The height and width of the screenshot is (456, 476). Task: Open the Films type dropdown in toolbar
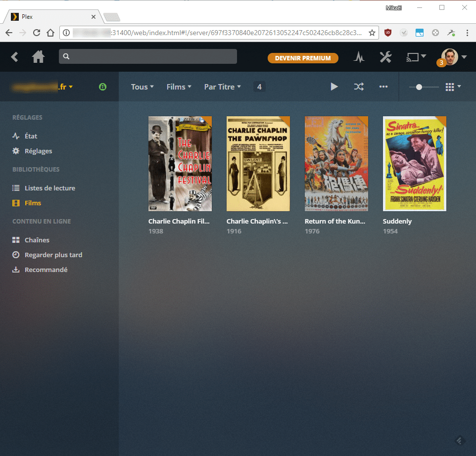(x=179, y=87)
